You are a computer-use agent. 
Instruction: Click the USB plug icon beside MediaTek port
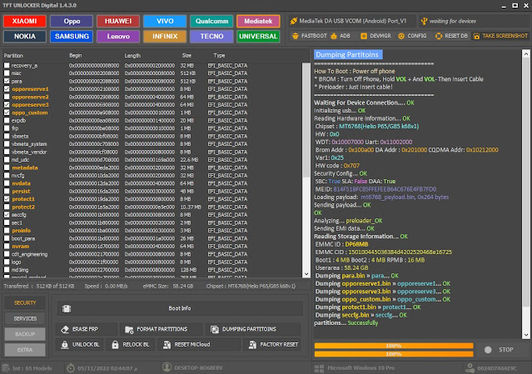point(293,21)
